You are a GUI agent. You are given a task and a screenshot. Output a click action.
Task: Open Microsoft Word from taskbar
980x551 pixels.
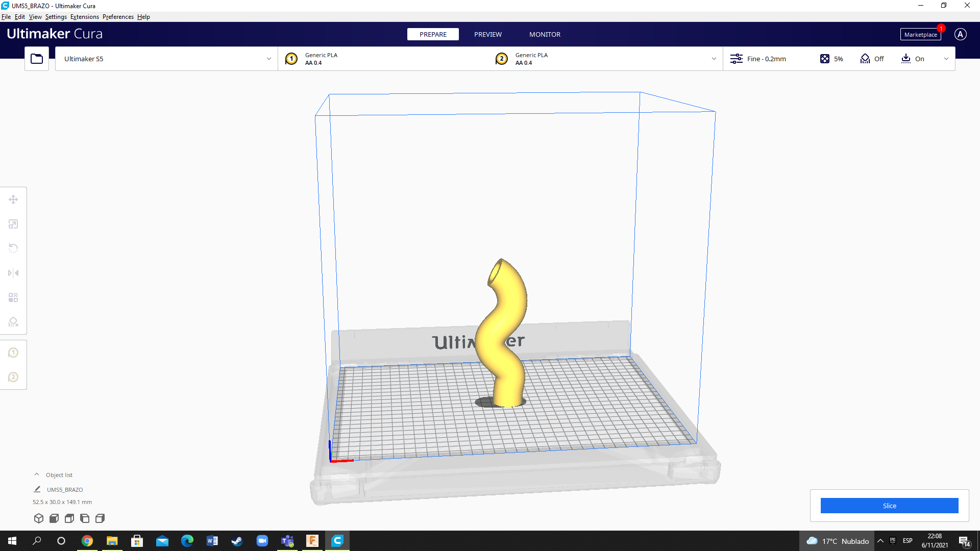(x=212, y=541)
